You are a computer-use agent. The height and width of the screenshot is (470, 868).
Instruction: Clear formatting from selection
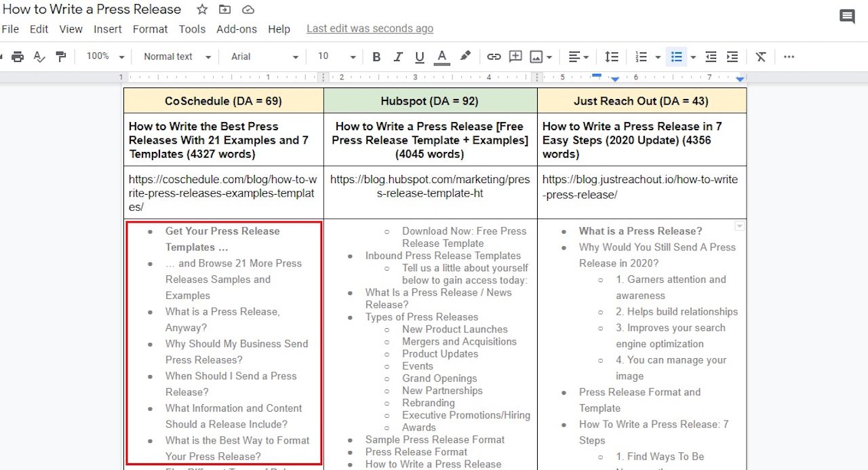[761, 57]
